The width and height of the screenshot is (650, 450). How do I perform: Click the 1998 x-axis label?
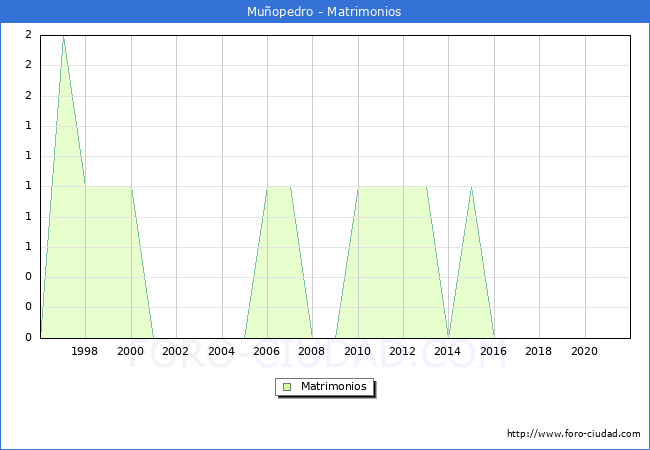coord(85,351)
